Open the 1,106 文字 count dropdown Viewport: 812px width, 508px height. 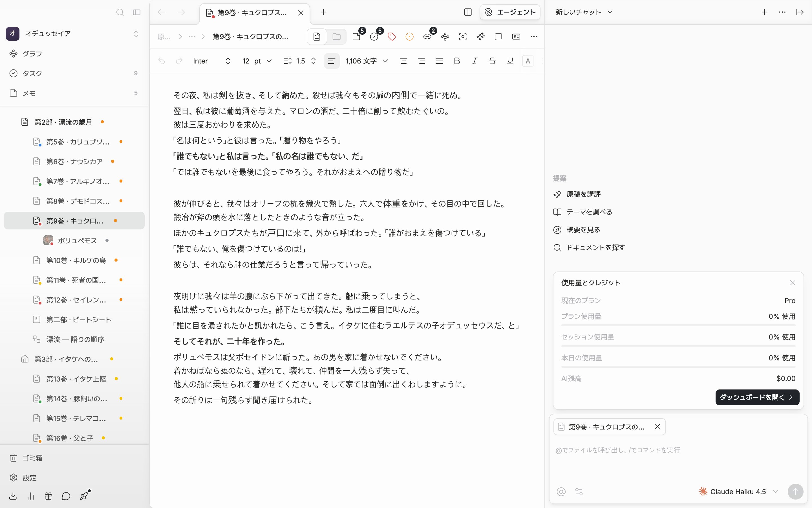coord(367,61)
